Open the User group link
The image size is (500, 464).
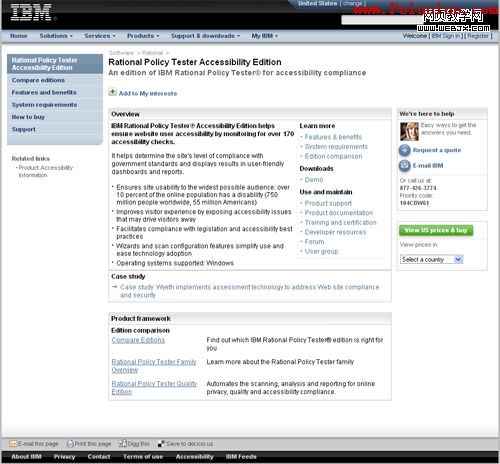321,251
